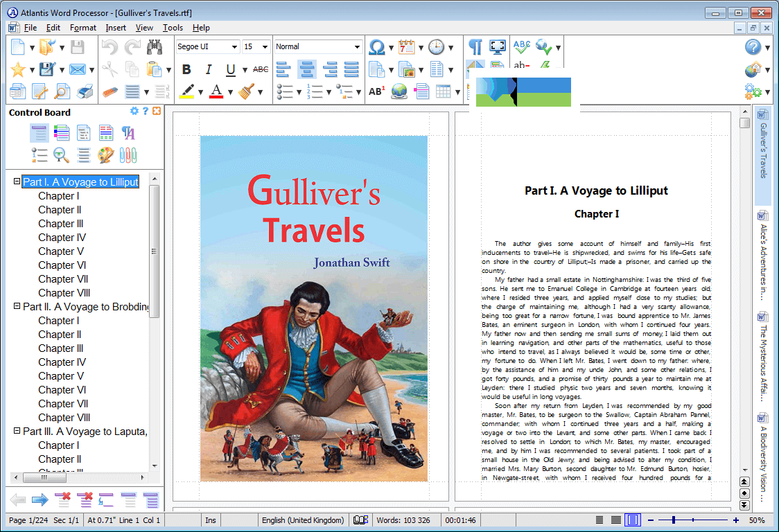The image size is (779, 532).
Task: Click the Insert Table grid icon
Action: [x=443, y=91]
